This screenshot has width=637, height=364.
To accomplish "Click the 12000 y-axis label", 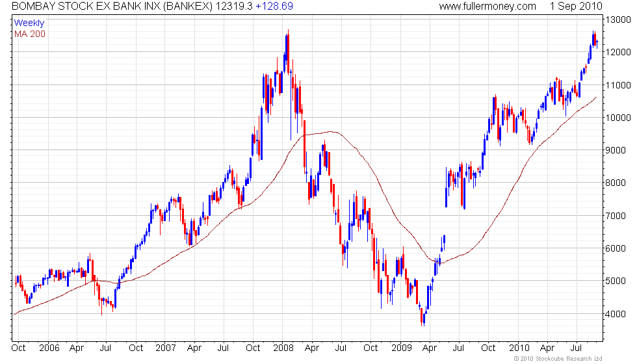I will pyautogui.click(x=618, y=52).
